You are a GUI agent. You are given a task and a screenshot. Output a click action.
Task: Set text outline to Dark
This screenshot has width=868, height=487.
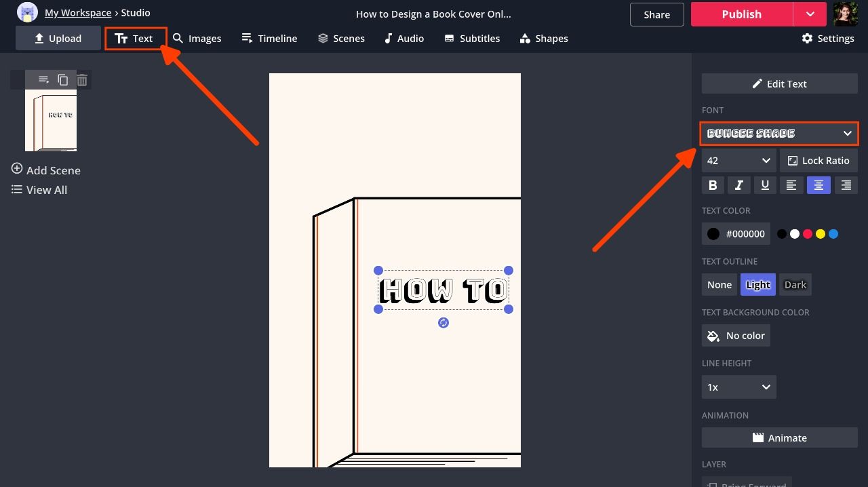pos(795,285)
